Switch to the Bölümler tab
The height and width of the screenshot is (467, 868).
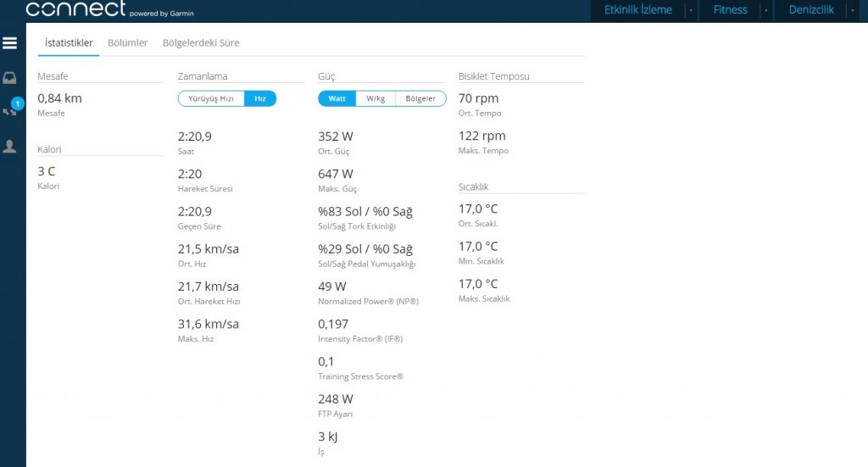coord(127,42)
